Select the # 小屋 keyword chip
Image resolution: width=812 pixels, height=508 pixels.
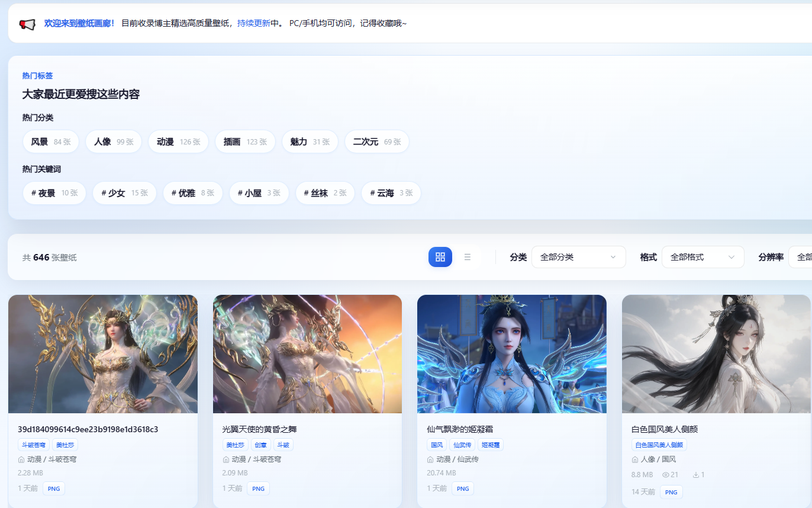pyautogui.click(x=259, y=193)
